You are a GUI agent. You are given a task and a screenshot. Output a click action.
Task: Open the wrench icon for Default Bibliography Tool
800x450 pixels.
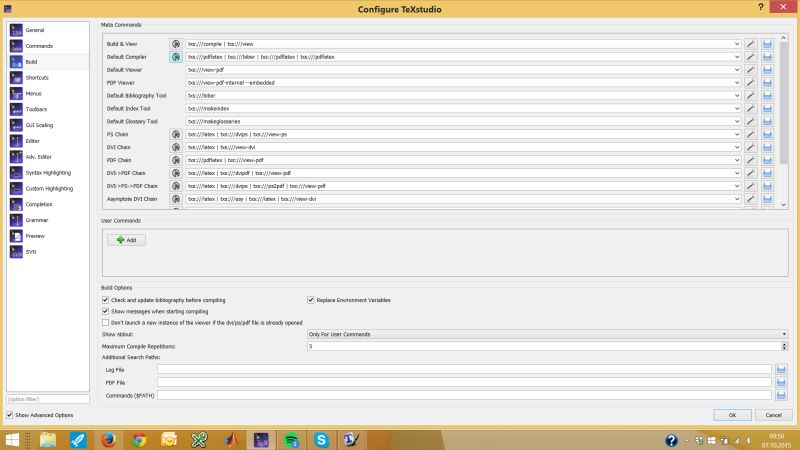point(751,95)
